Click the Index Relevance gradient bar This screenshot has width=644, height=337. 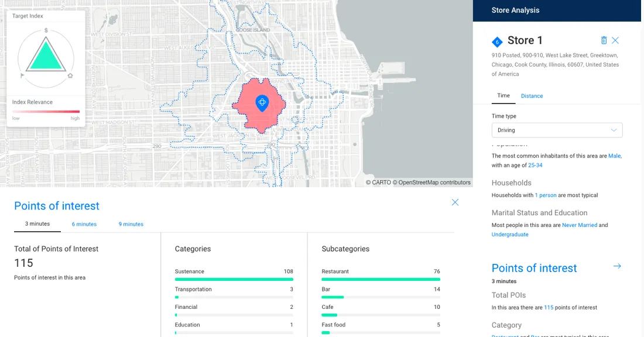[46, 111]
